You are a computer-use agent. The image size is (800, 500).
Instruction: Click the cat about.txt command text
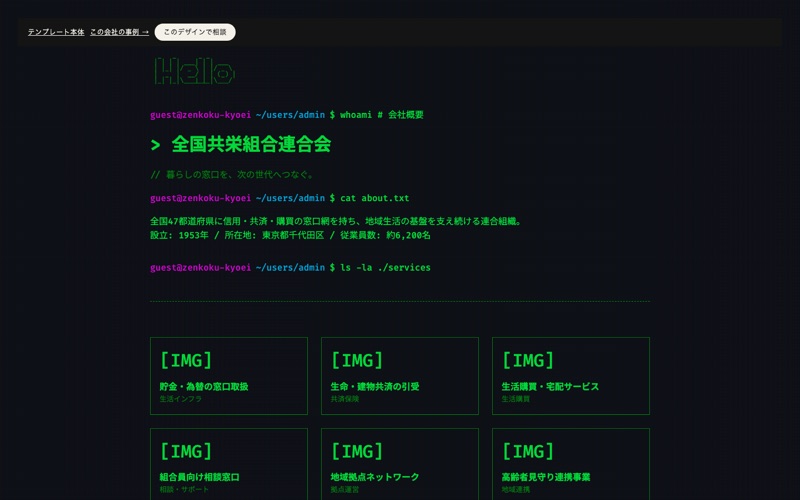pos(374,198)
